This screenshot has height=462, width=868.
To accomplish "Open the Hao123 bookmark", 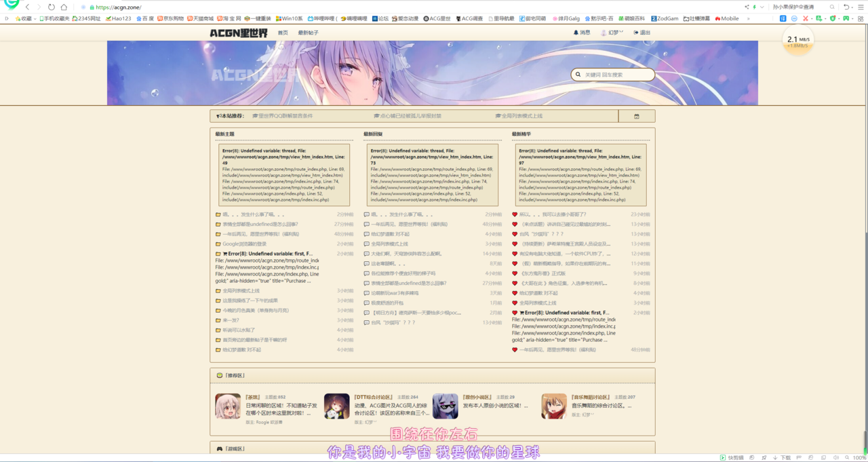I will click(119, 18).
